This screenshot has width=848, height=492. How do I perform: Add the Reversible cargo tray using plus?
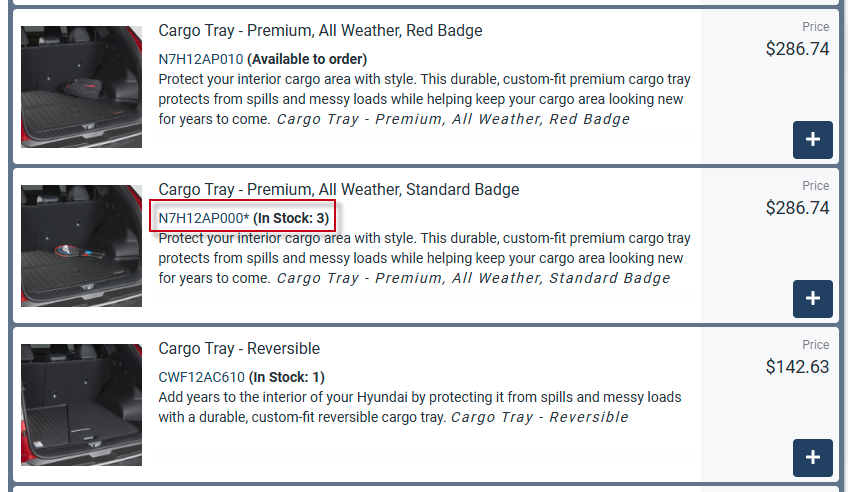(x=812, y=458)
